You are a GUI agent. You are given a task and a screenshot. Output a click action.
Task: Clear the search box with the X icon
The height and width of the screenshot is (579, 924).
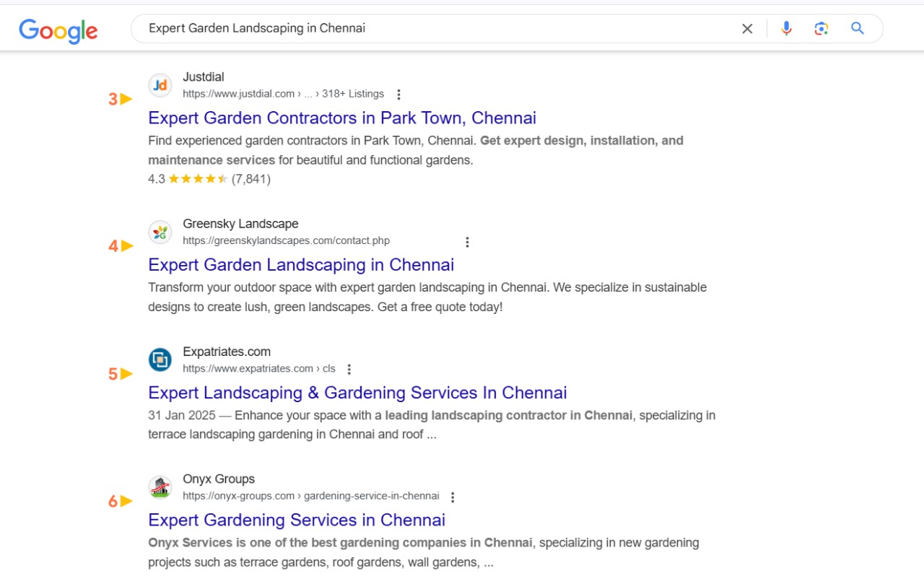click(747, 29)
